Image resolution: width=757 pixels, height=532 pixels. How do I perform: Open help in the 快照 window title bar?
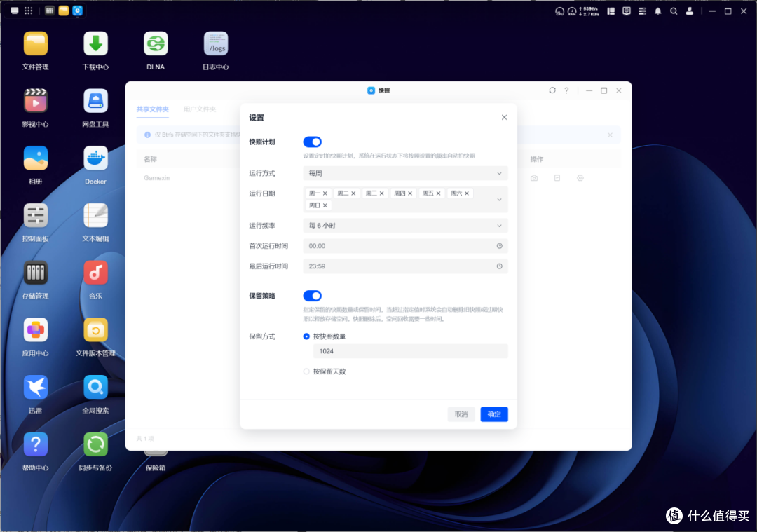(x=566, y=90)
